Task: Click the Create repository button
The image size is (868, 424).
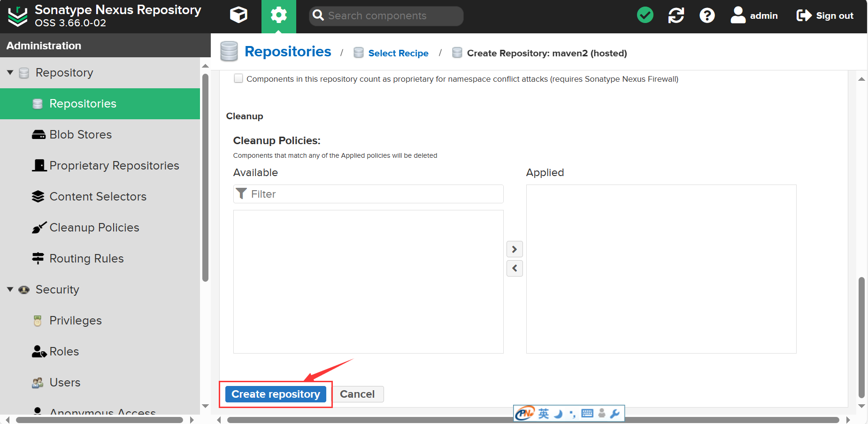Action: coord(276,394)
